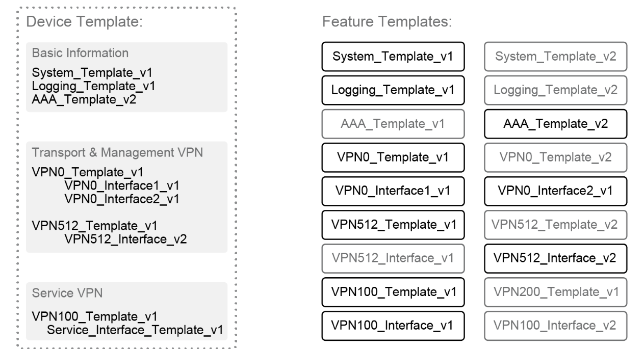Screen dimensions: 644x349
Task: Select the VPN0_Interface2_v1 feature box
Action: (x=555, y=191)
